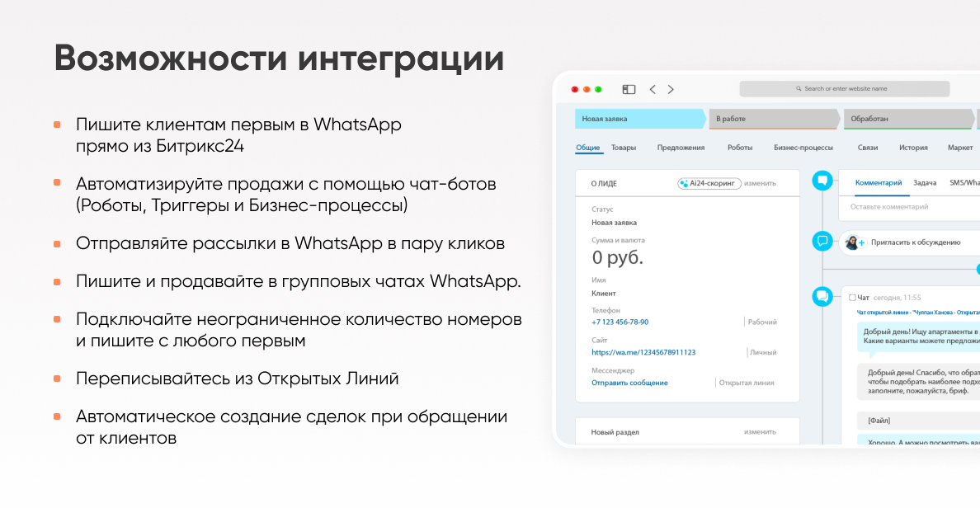Open the Роботы tab
The height and width of the screenshot is (508, 980).
(x=740, y=148)
